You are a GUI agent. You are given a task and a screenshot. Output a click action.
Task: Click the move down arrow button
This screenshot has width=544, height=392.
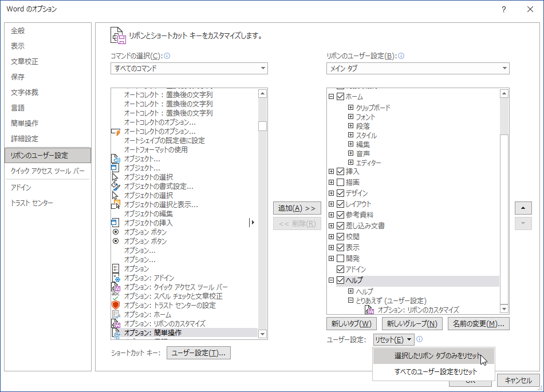coord(523,224)
